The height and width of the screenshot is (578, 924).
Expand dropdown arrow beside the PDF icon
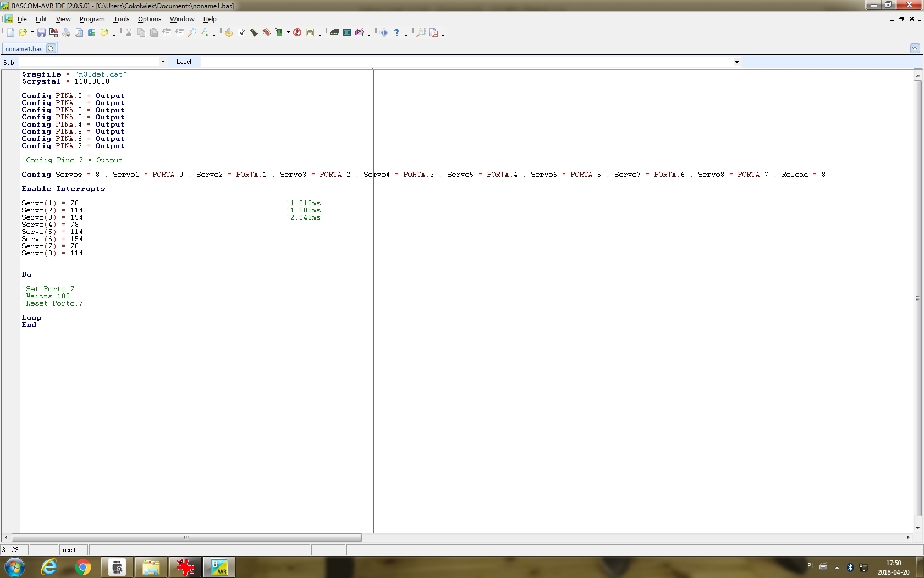[443, 34]
